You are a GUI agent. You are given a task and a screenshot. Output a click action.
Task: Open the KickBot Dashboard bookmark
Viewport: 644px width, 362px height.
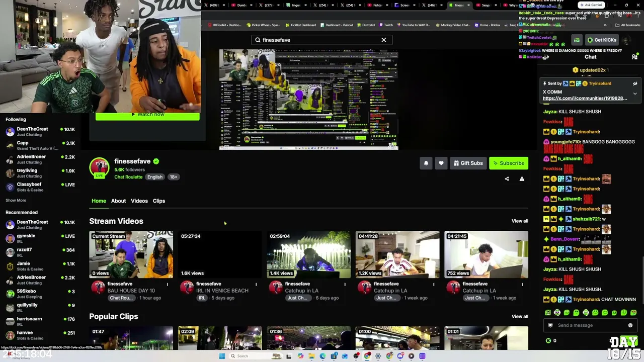[301, 25]
